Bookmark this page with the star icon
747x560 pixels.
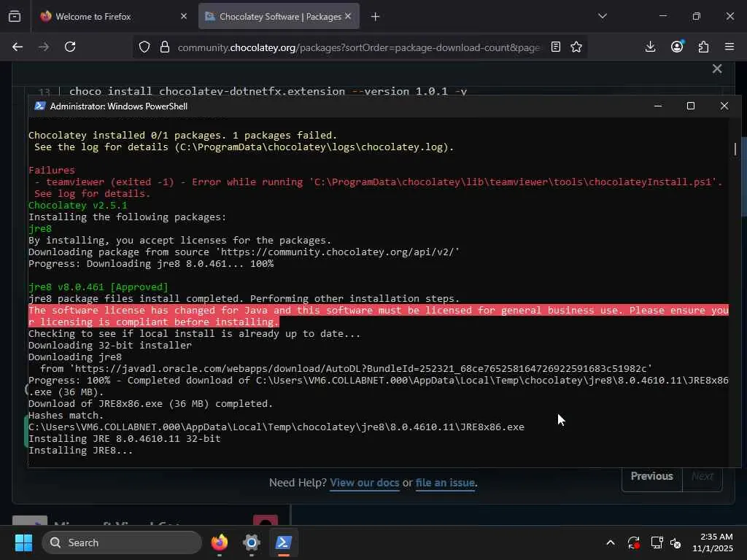[x=576, y=47]
